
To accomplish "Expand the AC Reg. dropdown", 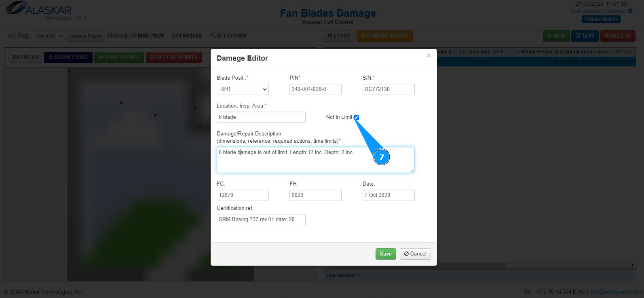I will [49, 36].
